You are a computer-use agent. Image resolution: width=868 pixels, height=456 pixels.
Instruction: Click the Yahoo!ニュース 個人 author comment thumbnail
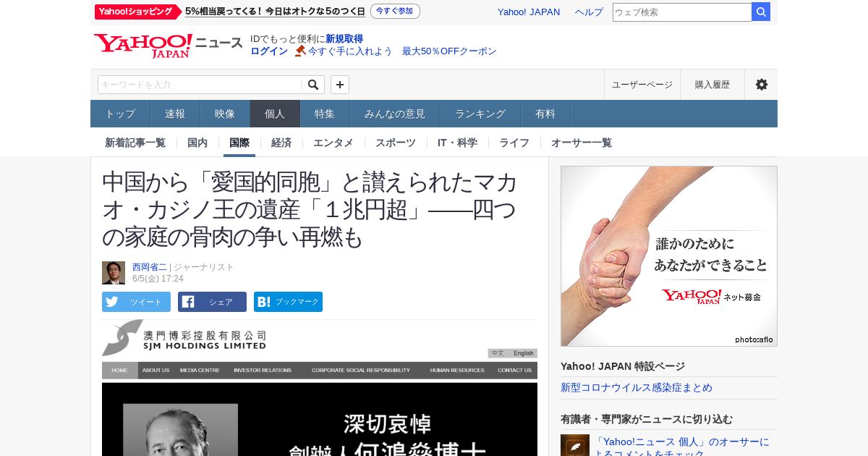point(575,445)
